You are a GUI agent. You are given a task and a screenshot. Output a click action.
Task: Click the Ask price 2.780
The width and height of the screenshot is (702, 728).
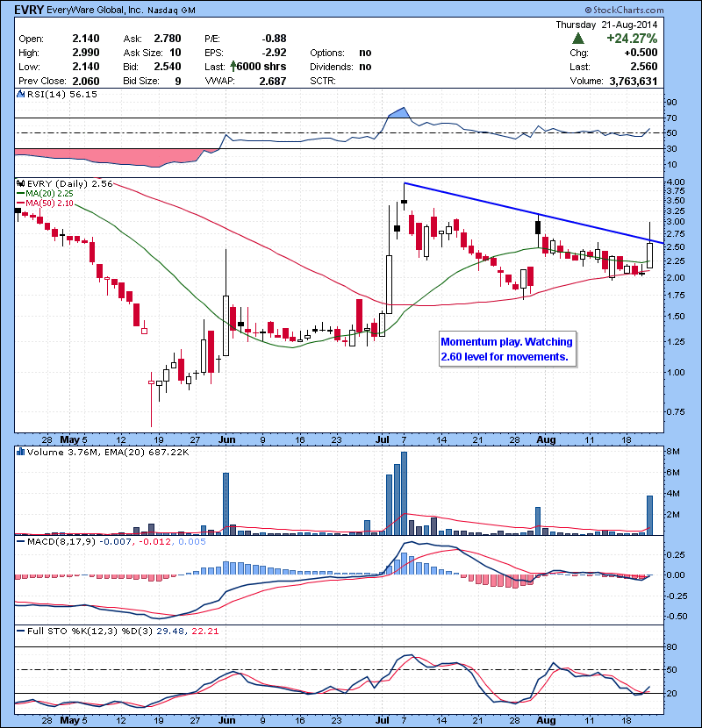[168, 39]
